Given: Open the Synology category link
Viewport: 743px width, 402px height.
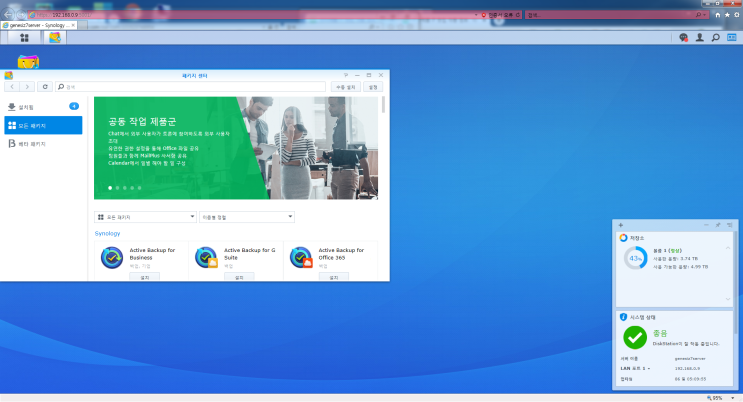Looking at the screenshot, I should click(x=108, y=233).
